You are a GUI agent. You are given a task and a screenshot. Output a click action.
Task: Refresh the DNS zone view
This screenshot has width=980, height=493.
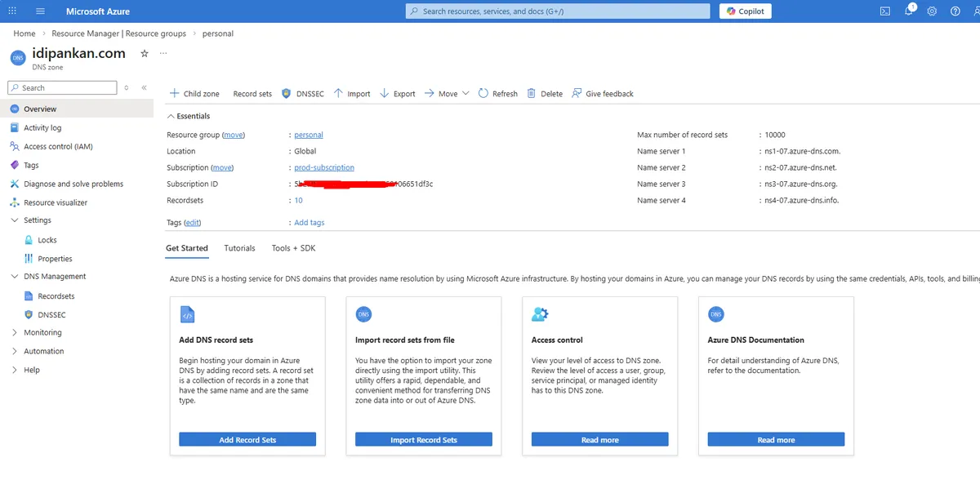[497, 93]
